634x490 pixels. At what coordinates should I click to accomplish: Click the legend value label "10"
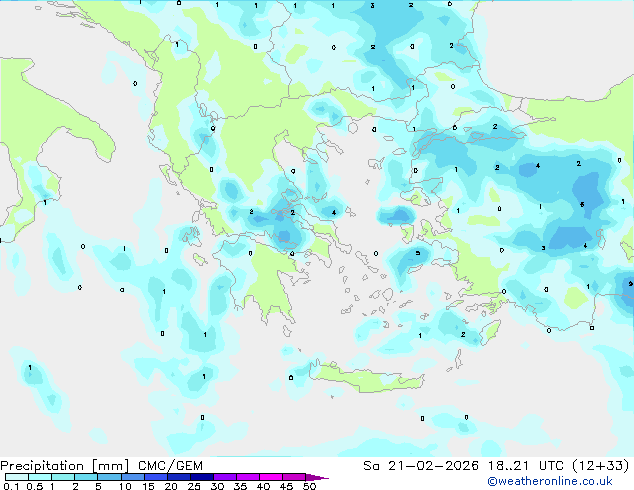pyautogui.click(x=125, y=486)
